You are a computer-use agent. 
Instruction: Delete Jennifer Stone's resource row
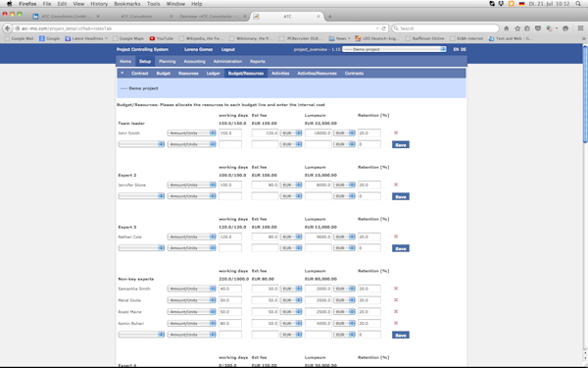click(x=396, y=184)
